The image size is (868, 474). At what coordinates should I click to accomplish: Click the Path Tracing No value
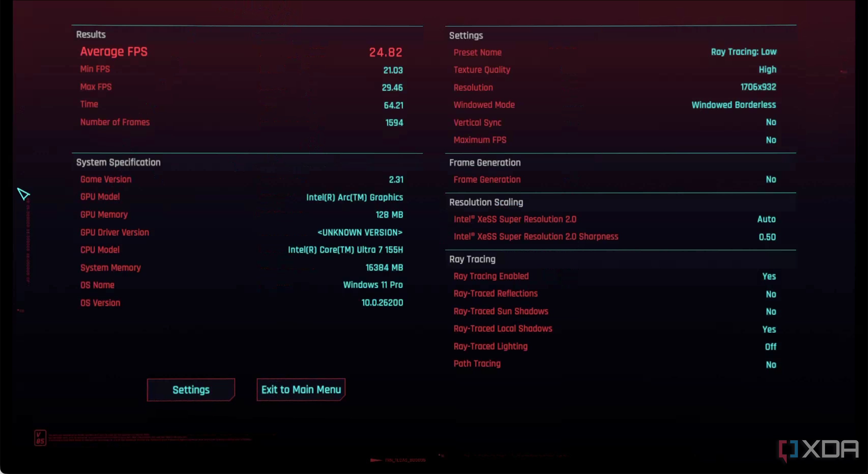click(x=771, y=365)
